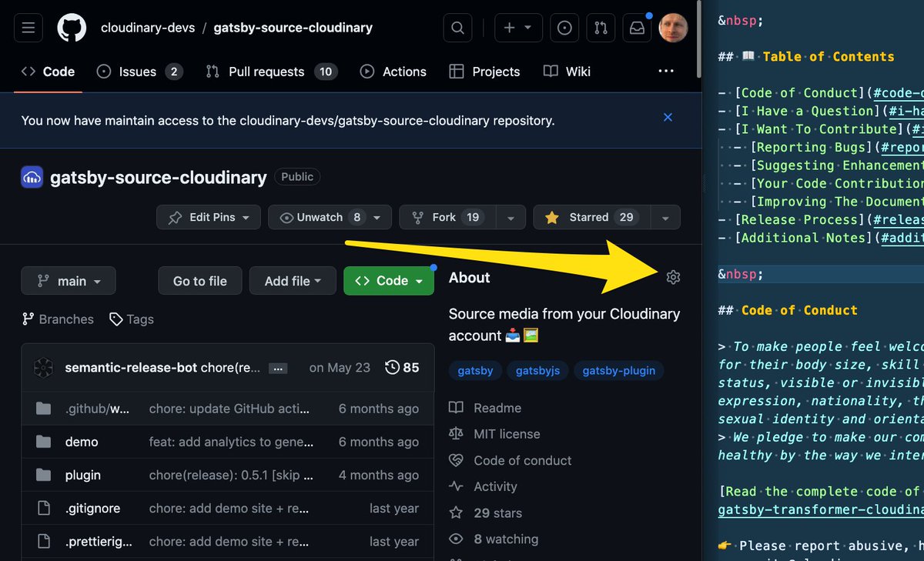Click the plugin chore(release) 0.5.1 commit
The height and width of the screenshot is (561, 924).
click(232, 475)
